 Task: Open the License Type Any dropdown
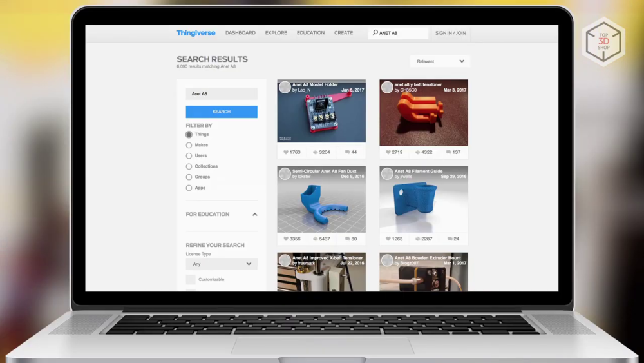tap(222, 264)
